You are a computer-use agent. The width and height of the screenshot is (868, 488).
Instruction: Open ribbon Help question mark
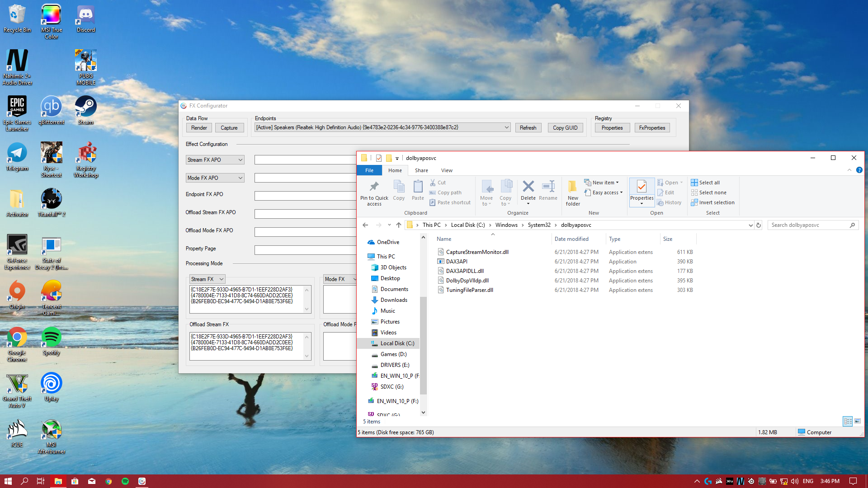[859, 170]
